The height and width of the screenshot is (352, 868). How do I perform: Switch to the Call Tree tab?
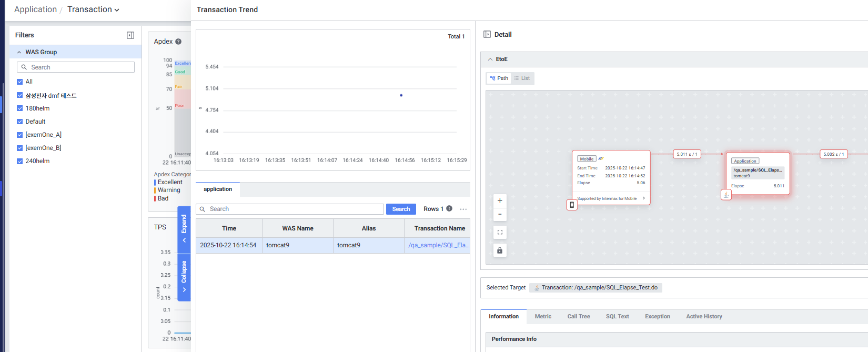point(578,317)
